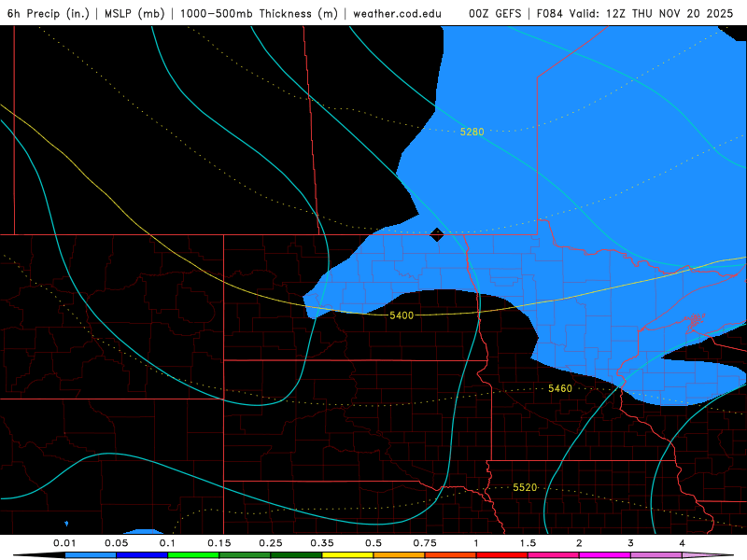Click the '1000-500mb Thickness (m)' title text

(x=259, y=13)
